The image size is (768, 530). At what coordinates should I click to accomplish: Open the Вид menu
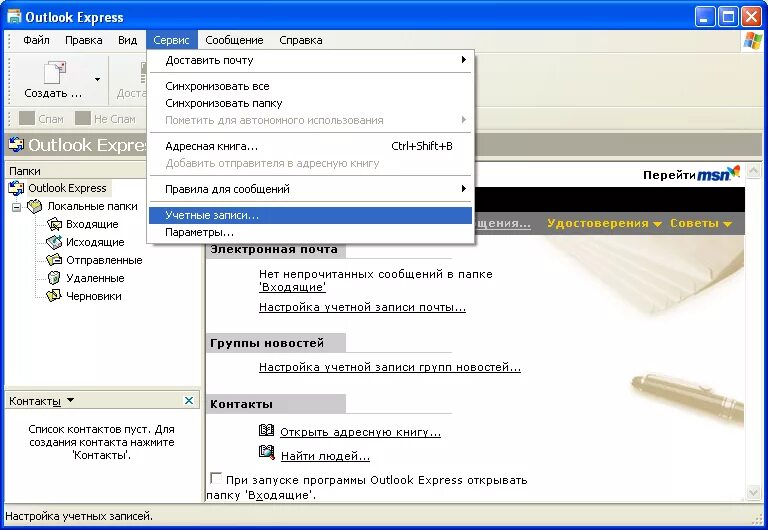coord(127,40)
